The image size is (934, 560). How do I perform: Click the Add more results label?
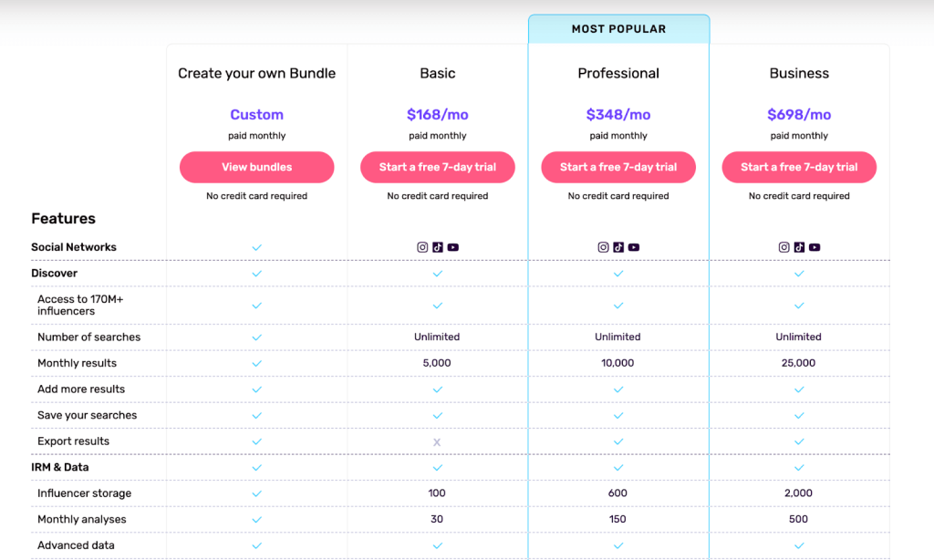(x=81, y=389)
